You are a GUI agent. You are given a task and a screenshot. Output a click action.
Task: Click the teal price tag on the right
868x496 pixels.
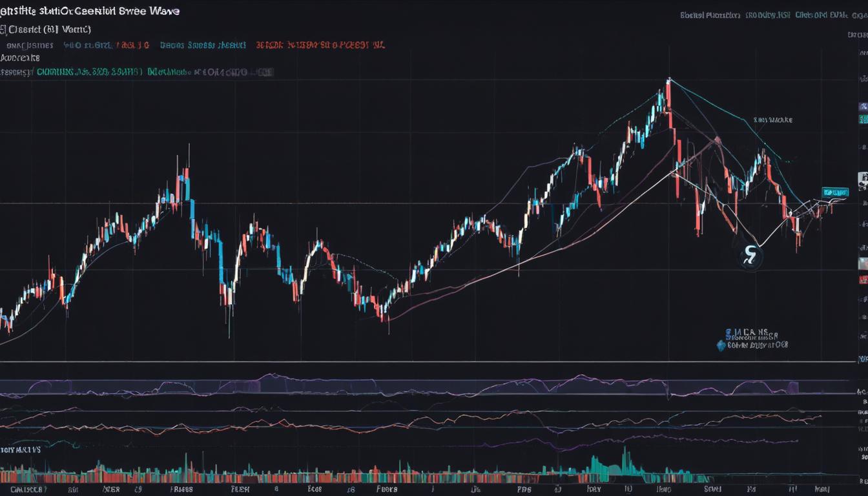834,192
